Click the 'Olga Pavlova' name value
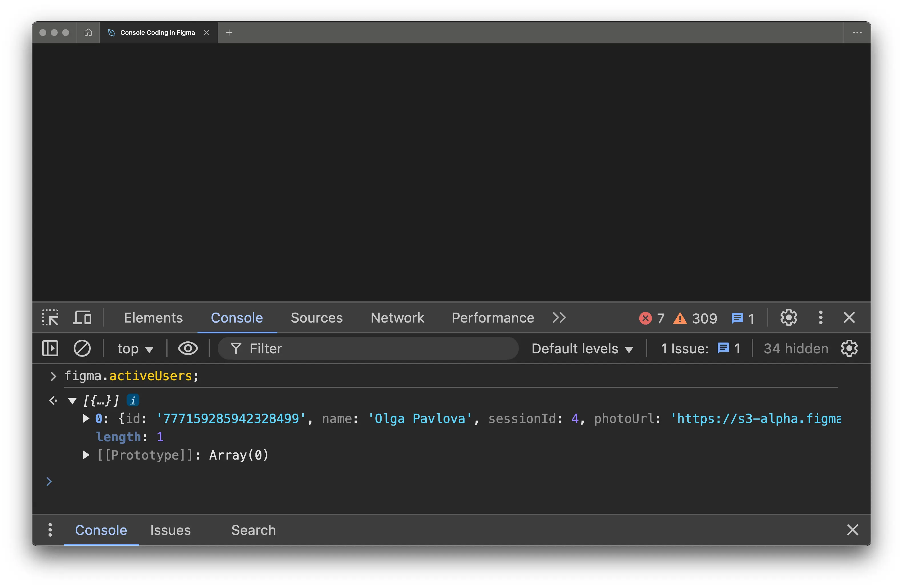 [420, 418]
